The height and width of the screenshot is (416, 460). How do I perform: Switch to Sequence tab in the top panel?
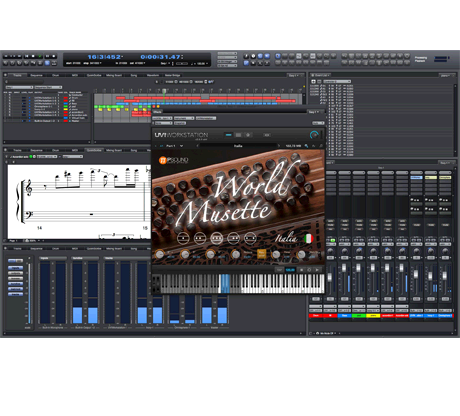[37, 75]
